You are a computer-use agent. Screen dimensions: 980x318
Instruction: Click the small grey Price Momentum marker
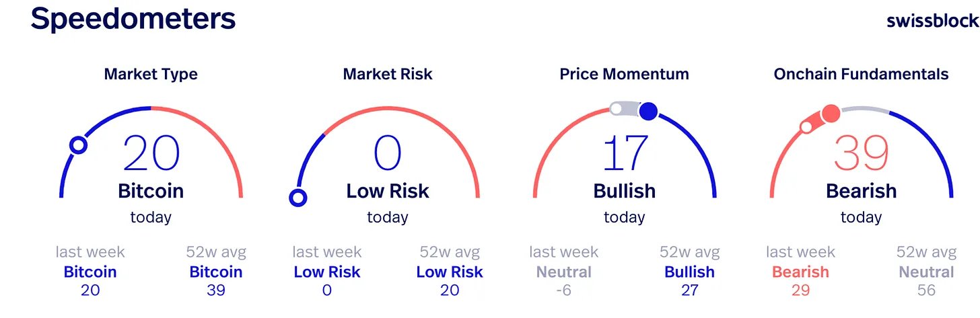tap(616, 108)
